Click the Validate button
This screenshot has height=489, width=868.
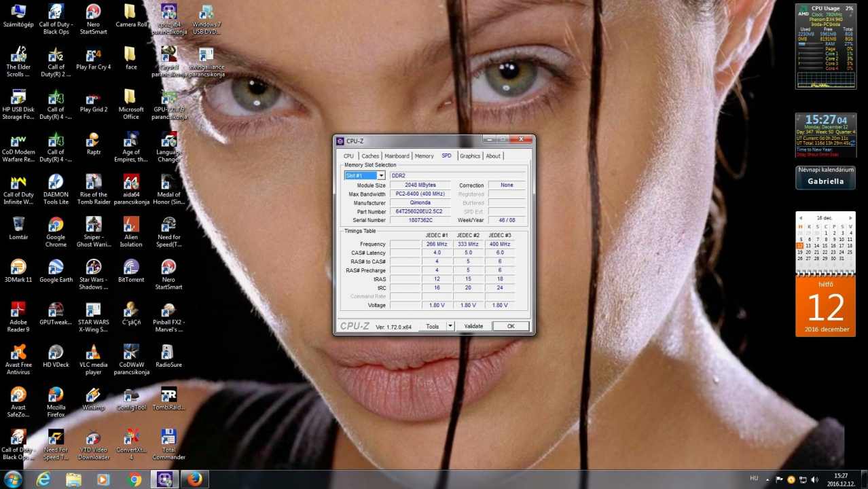point(473,327)
